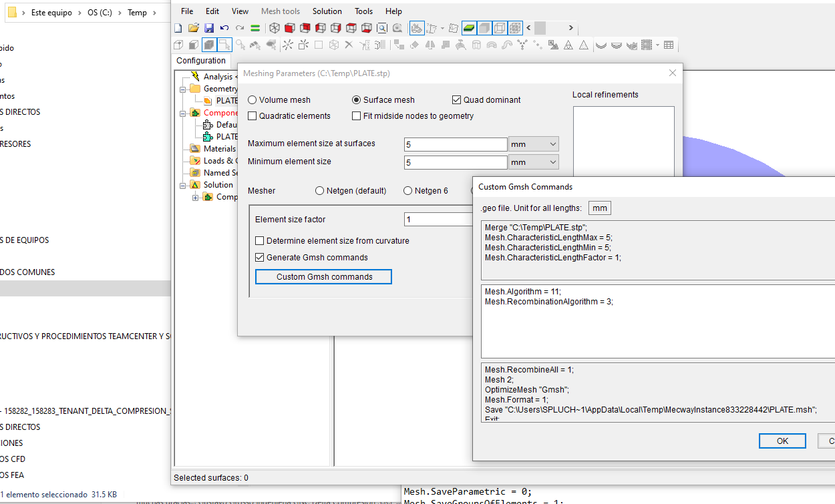Save the model with floppy disk icon
Image resolution: width=835 pixels, height=504 pixels.
pos(209,28)
